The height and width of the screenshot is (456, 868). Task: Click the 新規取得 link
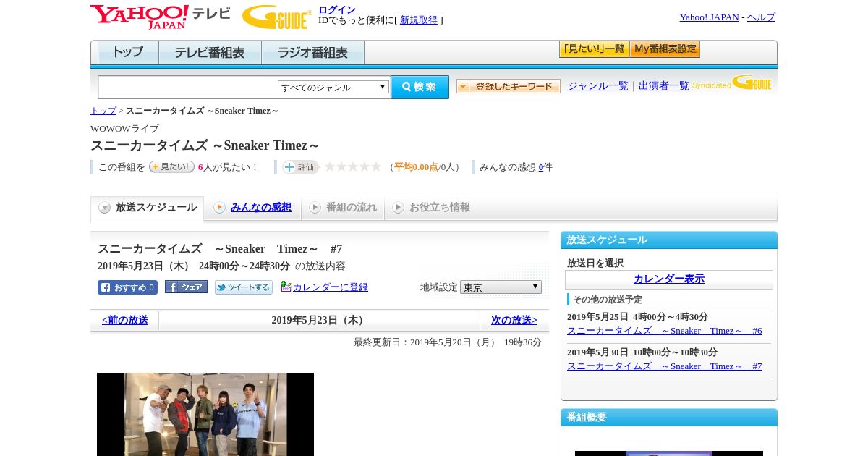click(419, 20)
